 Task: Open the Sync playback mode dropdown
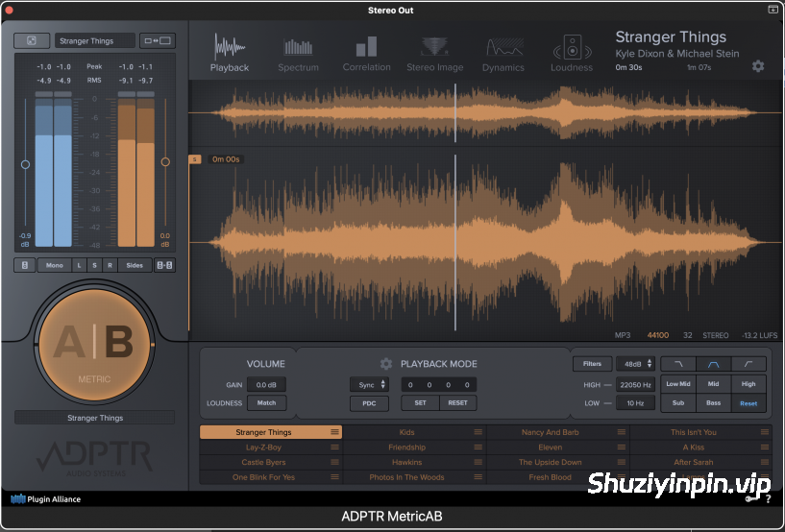tap(369, 384)
